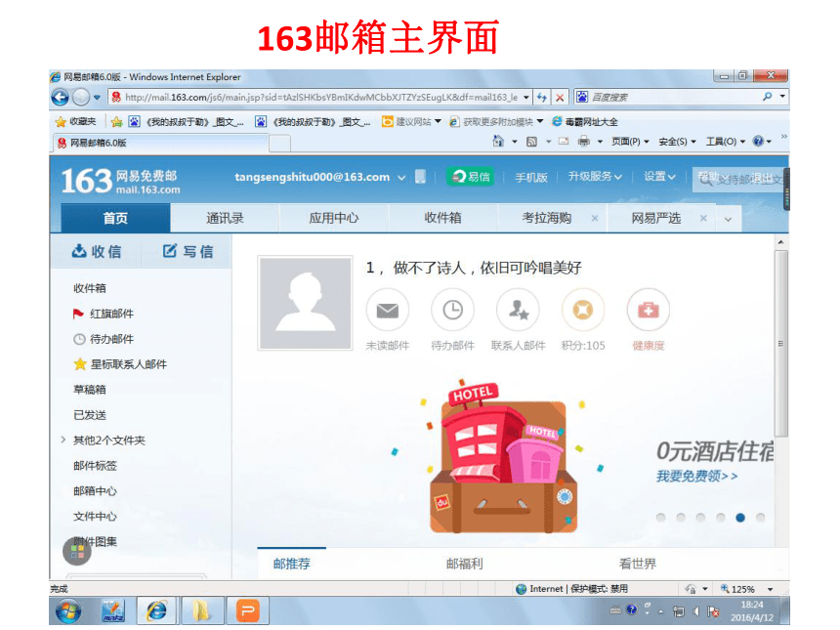Open the 手机版 link
This screenshot has width=840, height=630.
(531, 178)
